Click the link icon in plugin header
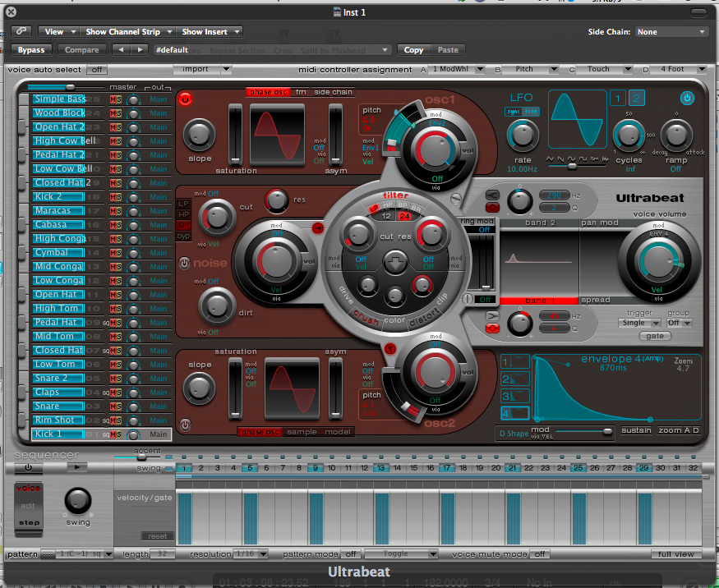Image resolution: width=719 pixels, height=588 pixels. pyautogui.click(x=20, y=31)
